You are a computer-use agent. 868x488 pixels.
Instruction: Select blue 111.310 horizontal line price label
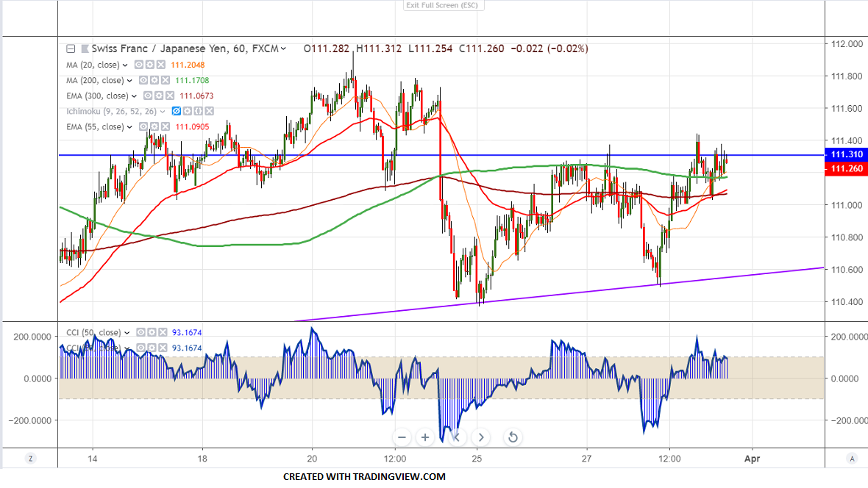[847, 154]
